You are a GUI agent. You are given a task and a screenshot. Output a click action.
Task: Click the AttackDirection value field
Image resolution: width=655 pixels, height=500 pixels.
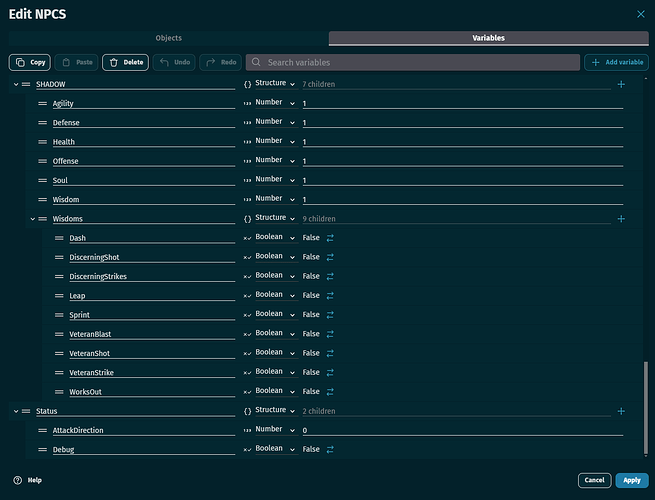point(463,430)
